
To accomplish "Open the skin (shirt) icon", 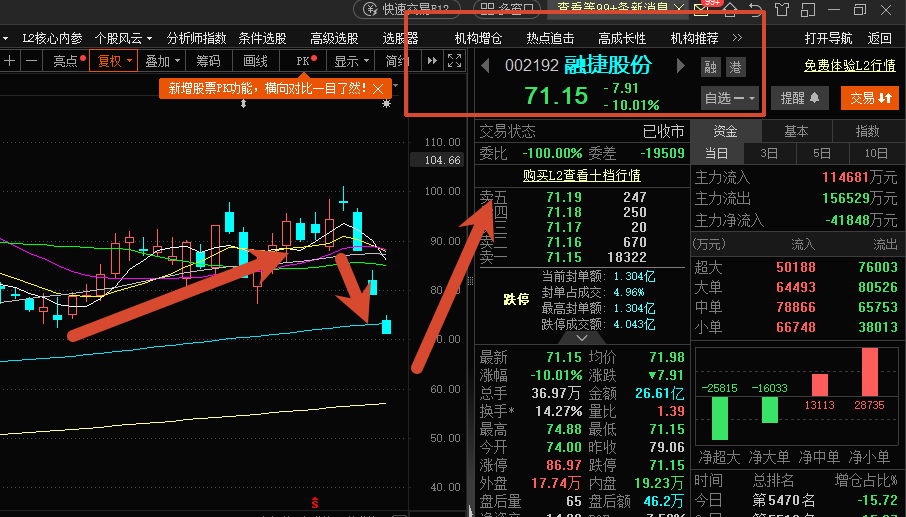I will pos(782,9).
